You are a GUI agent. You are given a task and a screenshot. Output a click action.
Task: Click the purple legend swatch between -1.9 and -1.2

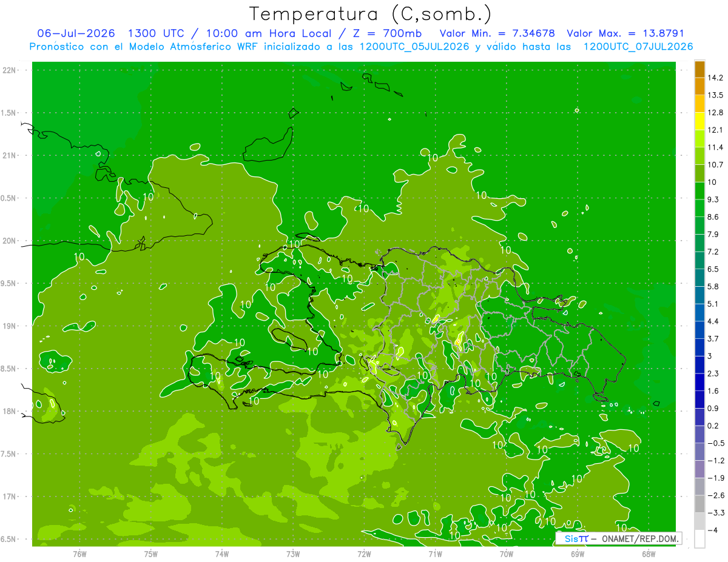pyautogui.click(x=699, y=469)
